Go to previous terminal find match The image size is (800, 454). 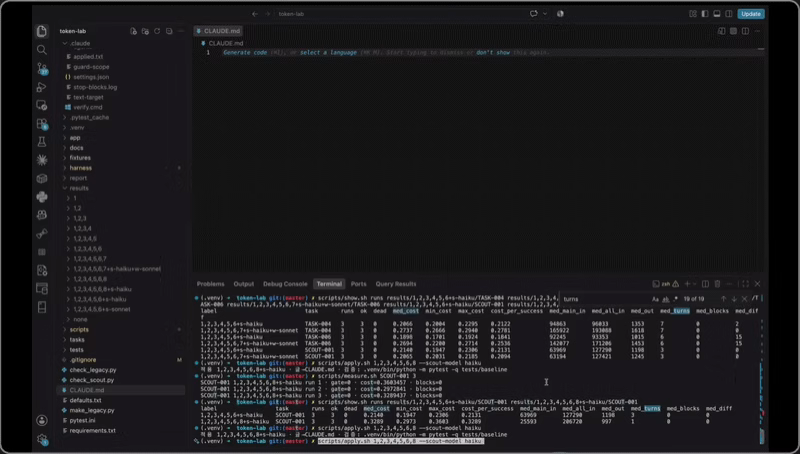(723, 299)
